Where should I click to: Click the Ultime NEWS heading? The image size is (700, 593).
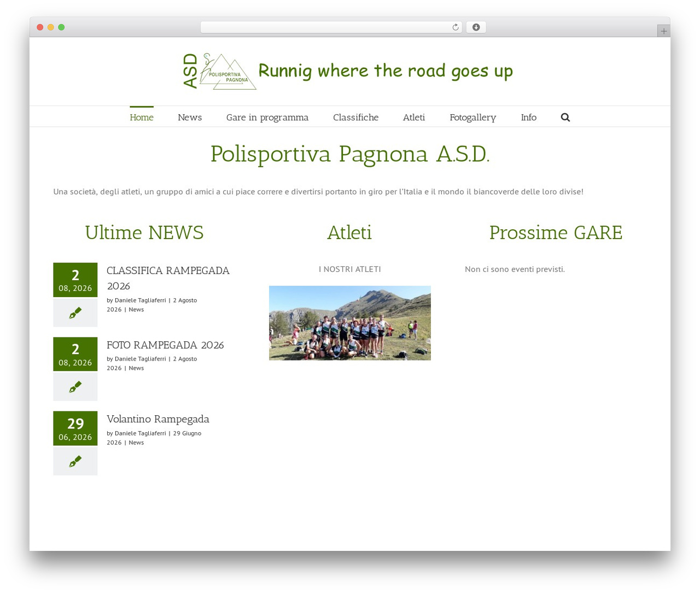pyautogui.click(x=144, y=232)
